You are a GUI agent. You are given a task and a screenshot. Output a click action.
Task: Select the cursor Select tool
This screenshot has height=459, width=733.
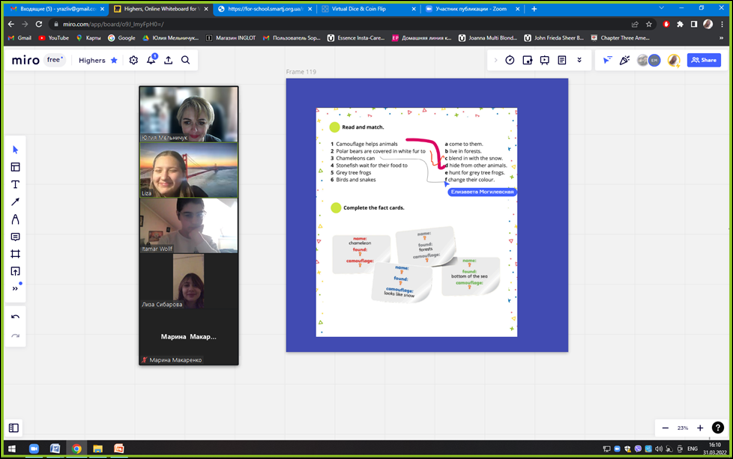tap(15, 150)
